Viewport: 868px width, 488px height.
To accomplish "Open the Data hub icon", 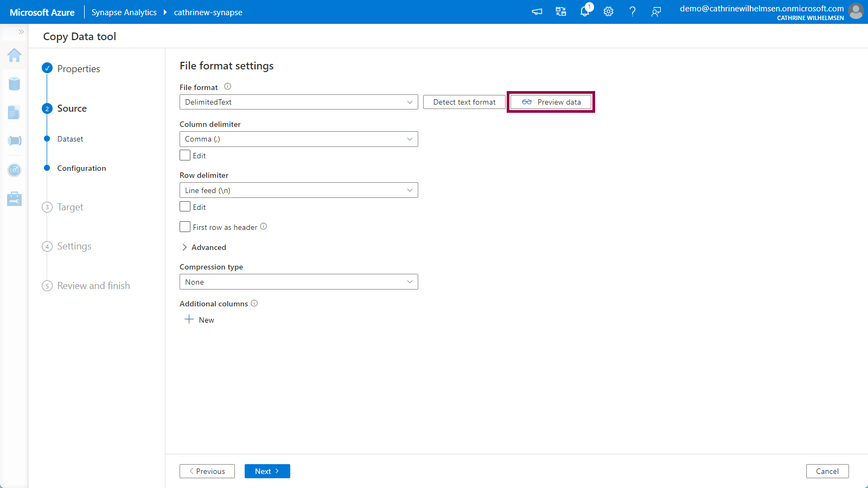I will pyautogui.click(x=15, y=84).
